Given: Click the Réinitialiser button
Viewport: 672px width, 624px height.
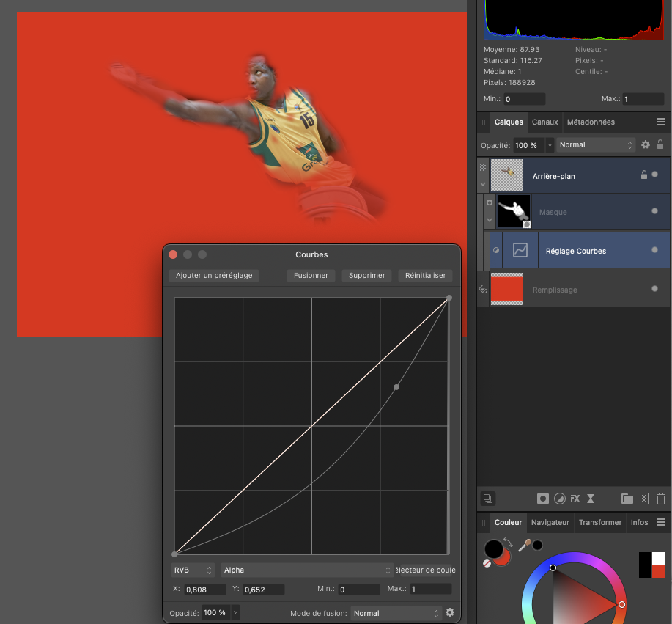Looking at the screenshot, I should 425,275.
